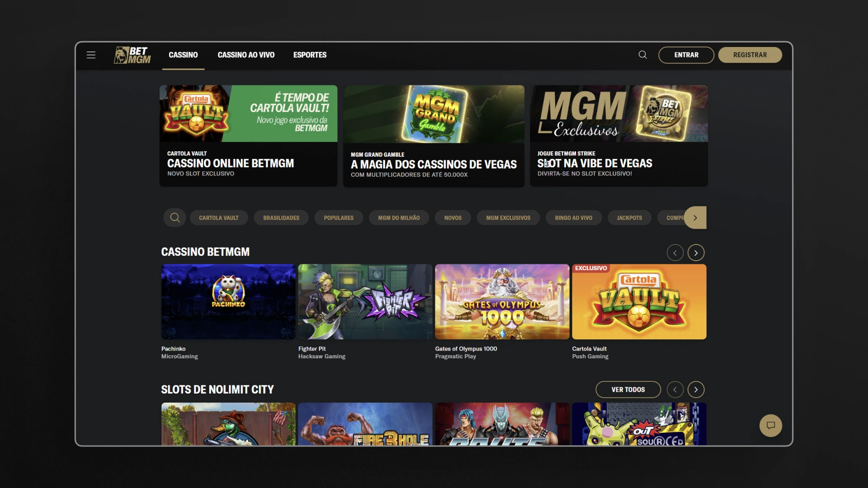
Task: Click the Push Gaming provider label
Action: tap(590, 357)
